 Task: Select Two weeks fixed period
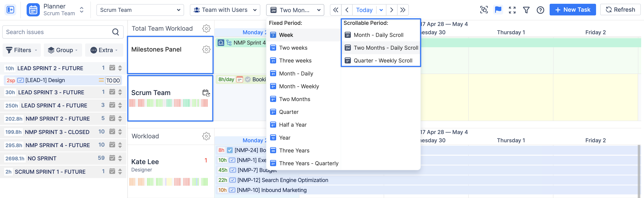tap(293, 48)
